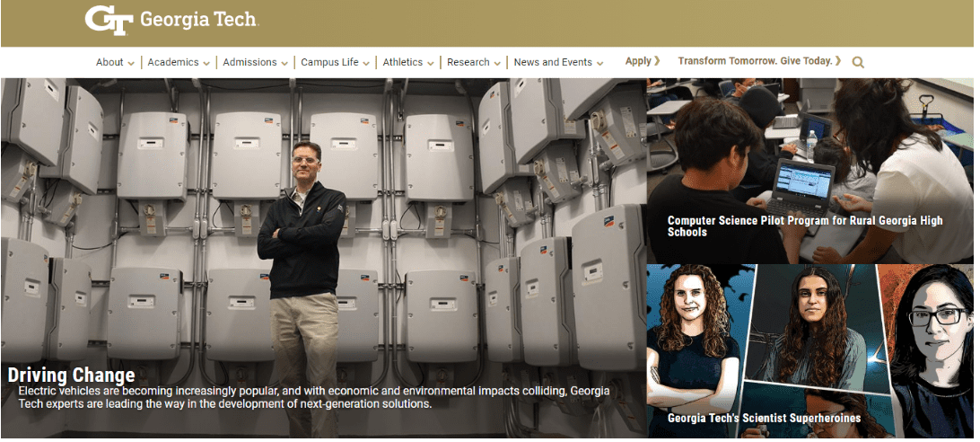Image resolution: width=980 pixels, height=442 pixels.
Task: Open Computer Science Pilot Program story
Action: click(x=805, y=226)
